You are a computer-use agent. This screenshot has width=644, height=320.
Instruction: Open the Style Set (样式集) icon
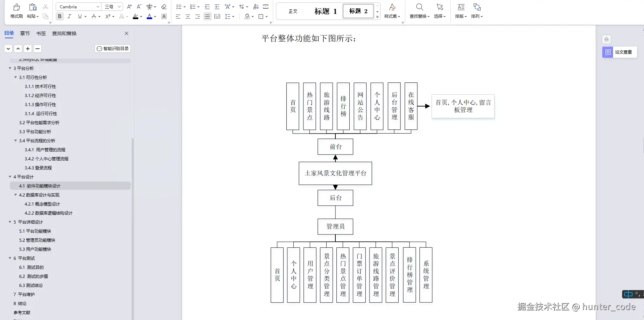click(x=392, y=7)
